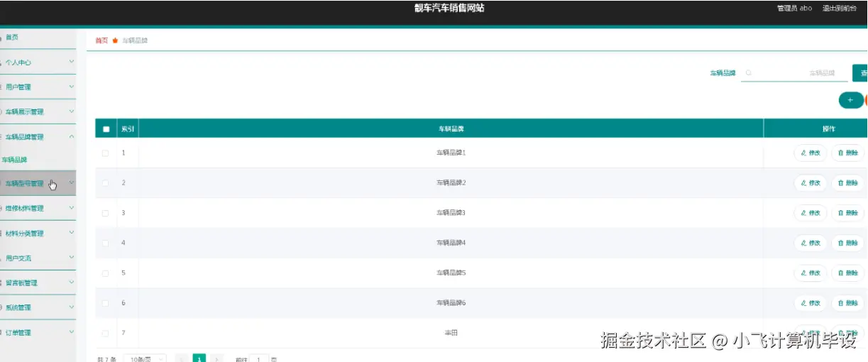Click 修改 for row 车辆品牌4
This screenshot has width=868, height=362.
tap(811, 243)
